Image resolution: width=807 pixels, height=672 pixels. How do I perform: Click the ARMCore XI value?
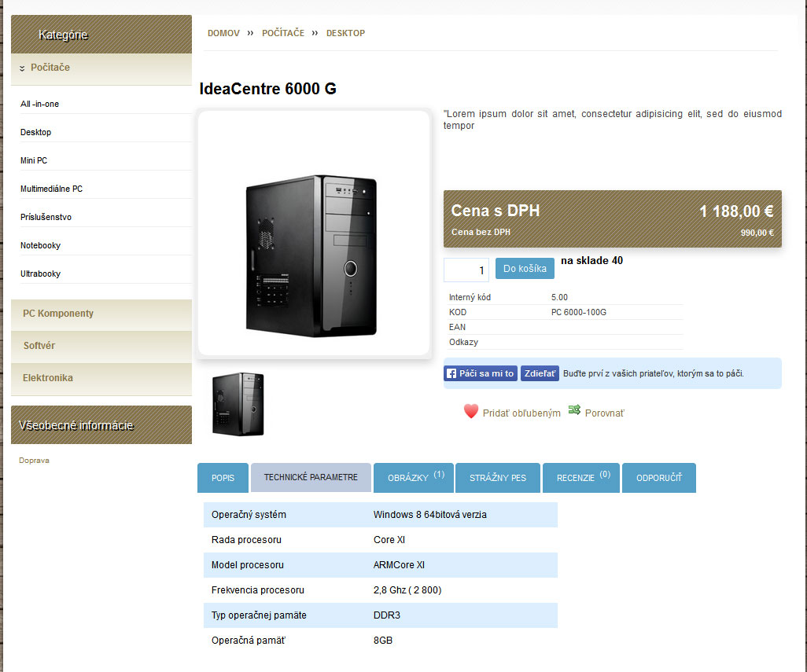point(399,565)
